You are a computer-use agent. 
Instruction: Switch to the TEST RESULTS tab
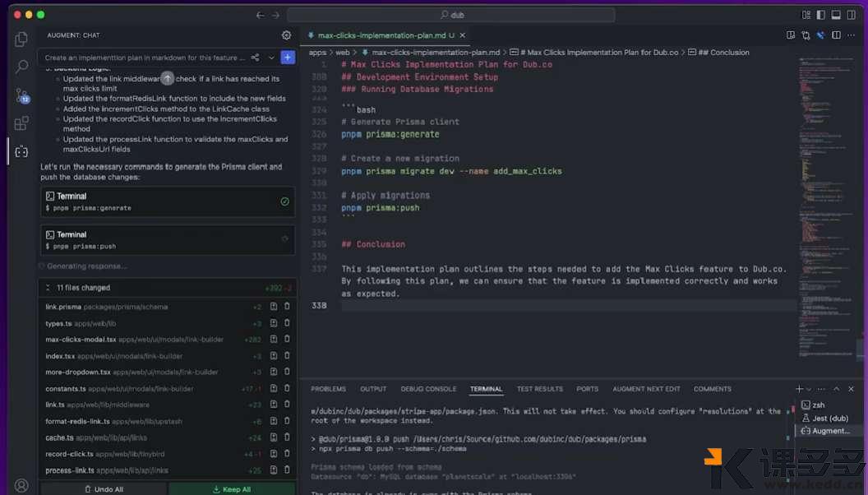pos(540,389)
